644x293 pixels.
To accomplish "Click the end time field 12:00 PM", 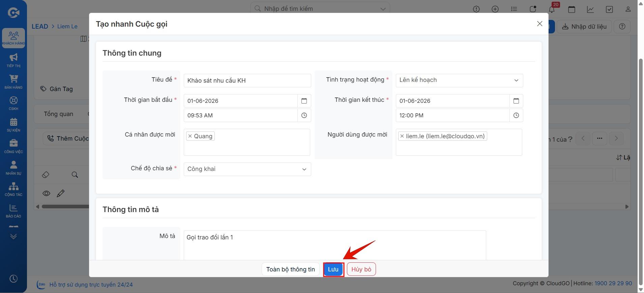I will click(x=452, y=115).
